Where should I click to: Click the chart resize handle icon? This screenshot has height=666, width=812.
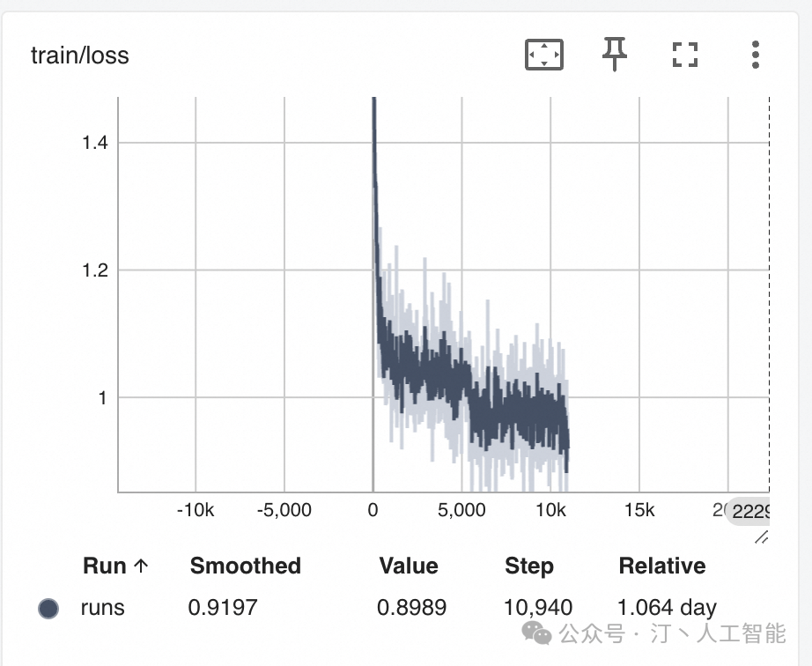(x=761, y=537)
